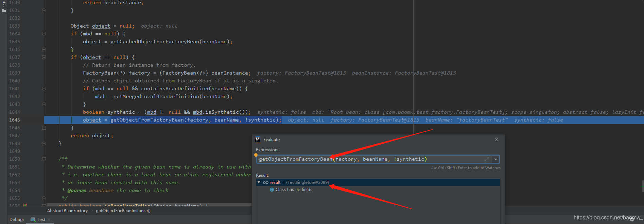Click getMergedLocalBeanDefinition on line 1642

point(156,96)
